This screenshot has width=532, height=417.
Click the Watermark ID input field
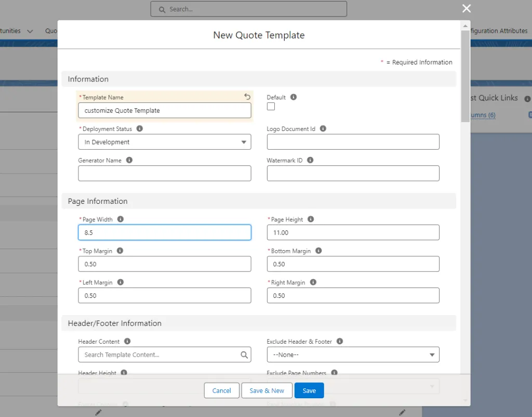[353, 173]
